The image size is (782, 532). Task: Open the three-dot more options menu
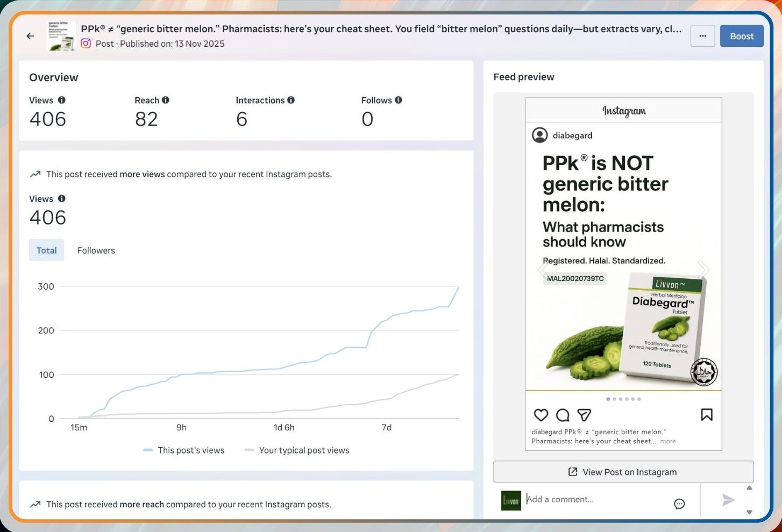702,36
